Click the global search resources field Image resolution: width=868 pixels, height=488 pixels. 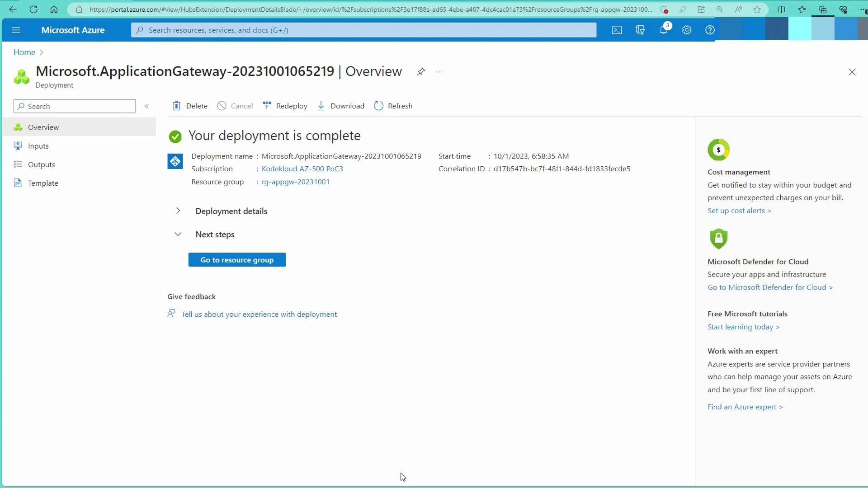[364, 30]
